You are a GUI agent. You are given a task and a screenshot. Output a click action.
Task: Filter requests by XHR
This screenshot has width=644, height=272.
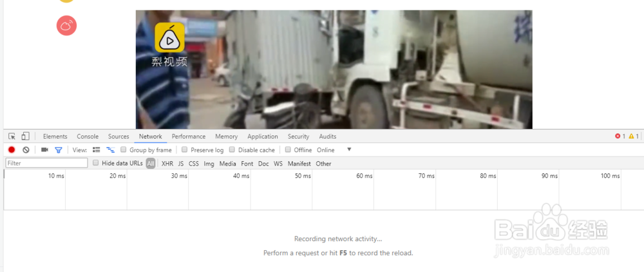167,164
